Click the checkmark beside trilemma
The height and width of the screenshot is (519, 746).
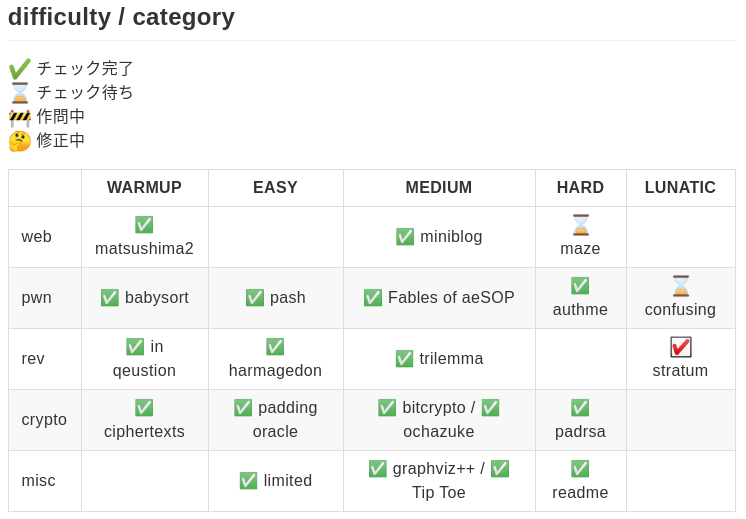click(404, 359)
